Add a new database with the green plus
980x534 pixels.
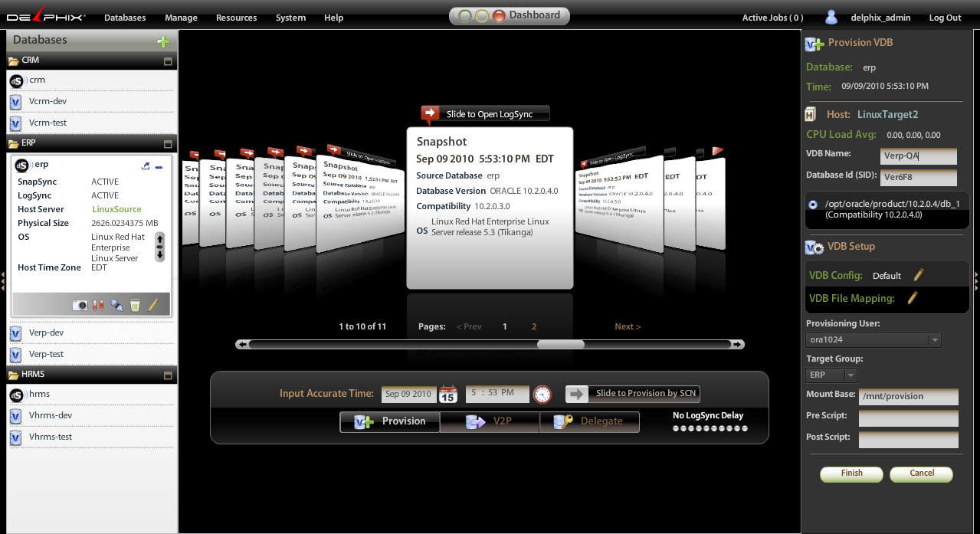[163, 41]
